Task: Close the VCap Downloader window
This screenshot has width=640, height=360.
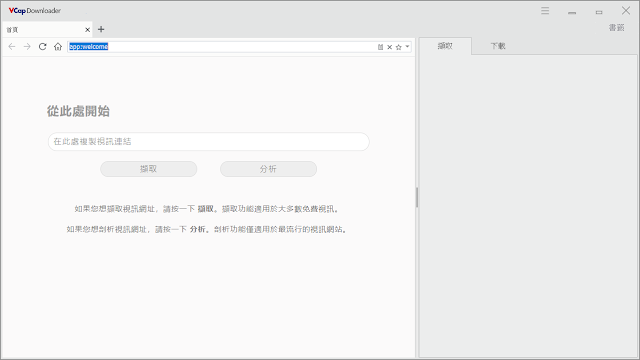Action: [x=626, y=11]
